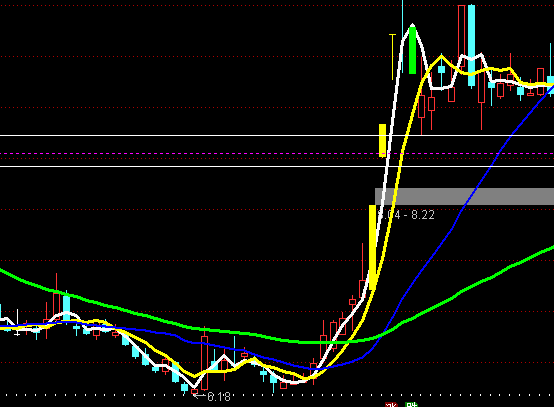Click the red 涨 marker icon
This screenshot has width=554, height=407.
pos(391,405)
